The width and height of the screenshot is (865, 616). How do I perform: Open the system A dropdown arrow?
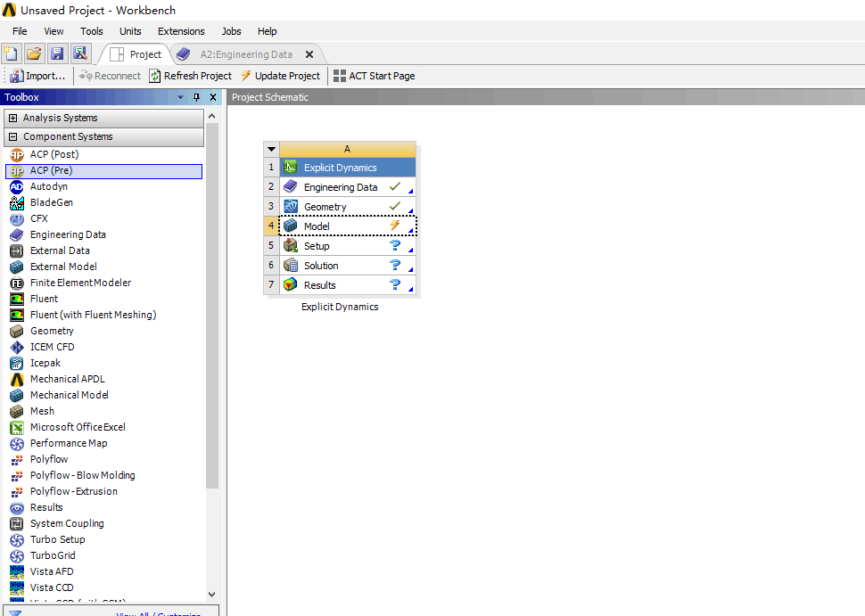pos(271,150)
